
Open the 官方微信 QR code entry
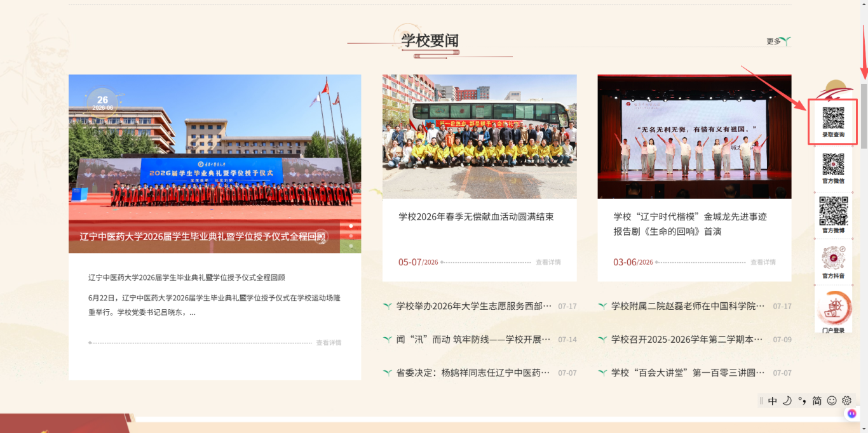[833, 169]
